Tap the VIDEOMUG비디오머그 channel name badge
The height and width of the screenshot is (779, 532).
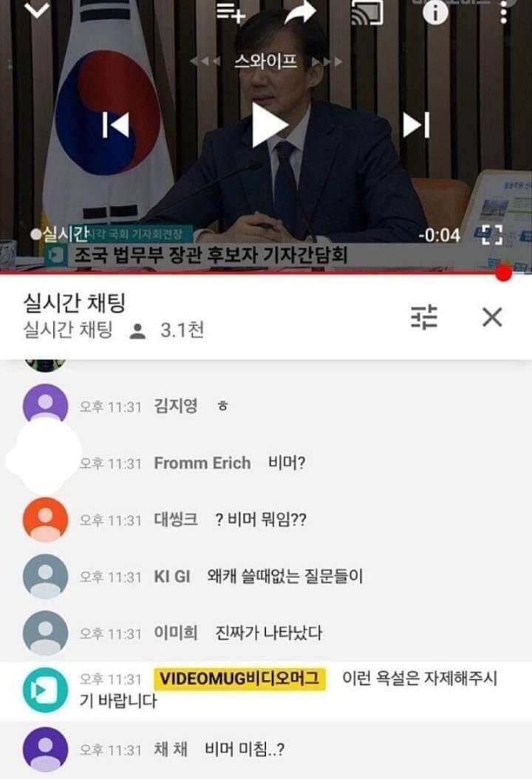point(240,678)
